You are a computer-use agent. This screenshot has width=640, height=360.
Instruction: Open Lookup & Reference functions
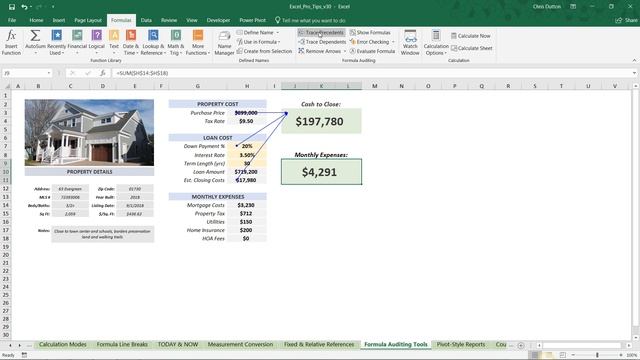[x=153, y=42]
